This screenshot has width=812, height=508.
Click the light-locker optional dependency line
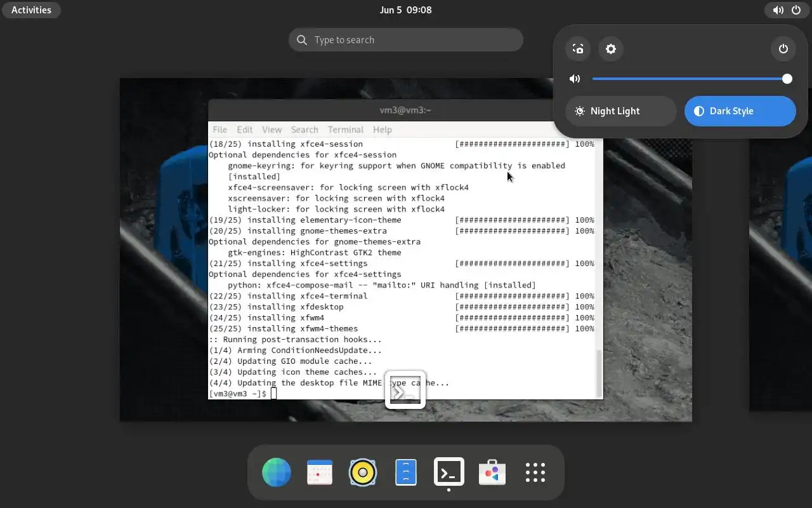336,209
